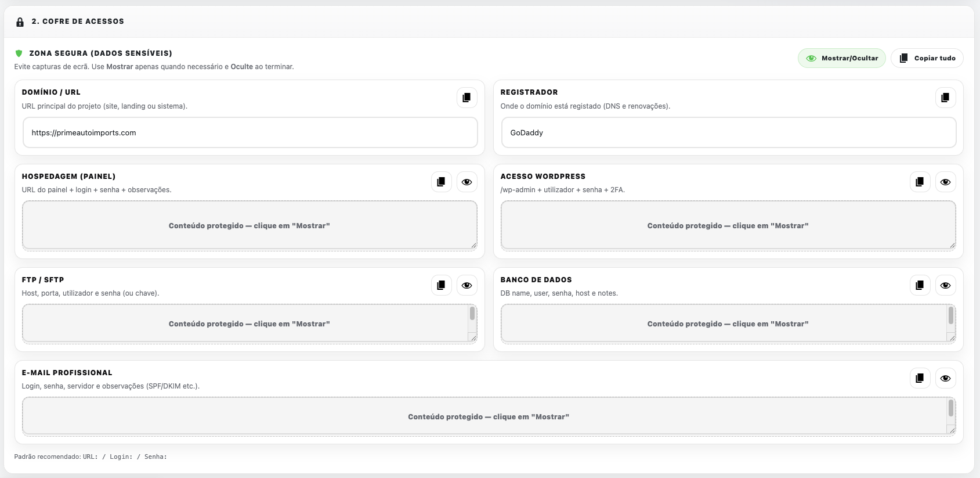Show the E-mail Profissional hidden content

tap(945, 378)
